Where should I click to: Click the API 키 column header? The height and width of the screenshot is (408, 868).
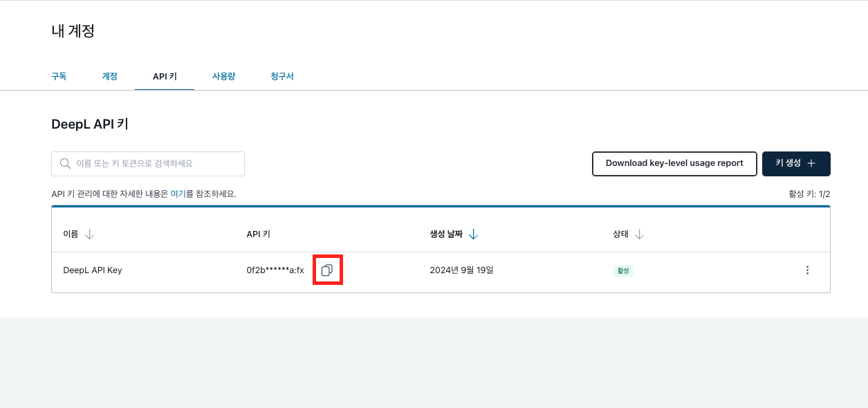[x=258, y=234]
